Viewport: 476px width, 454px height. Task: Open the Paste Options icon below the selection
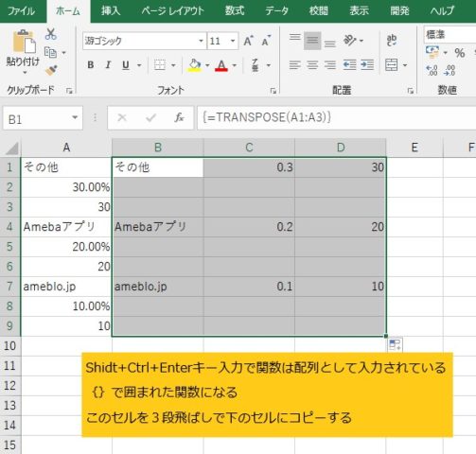coord(395,344)
